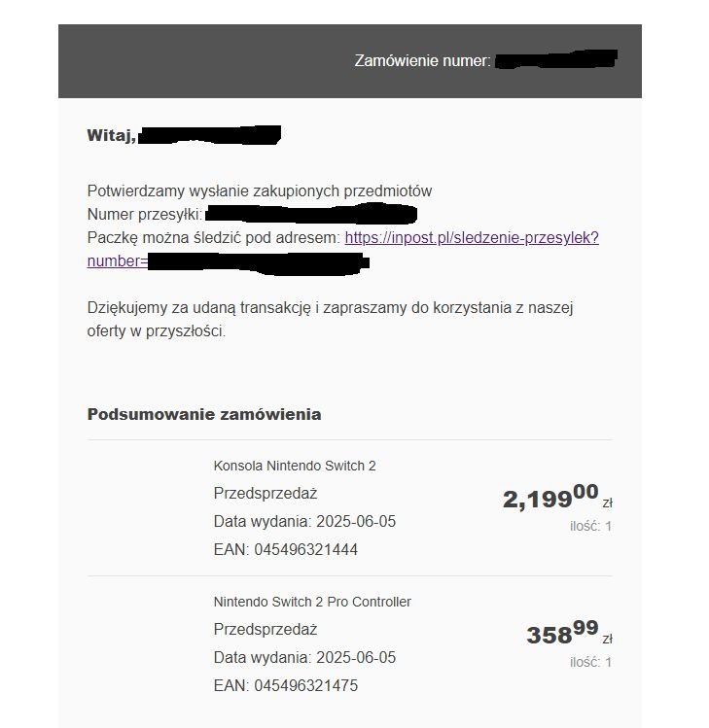Click the 358.99 zł price
The image size is (709, 728).
tap(569, 633)
